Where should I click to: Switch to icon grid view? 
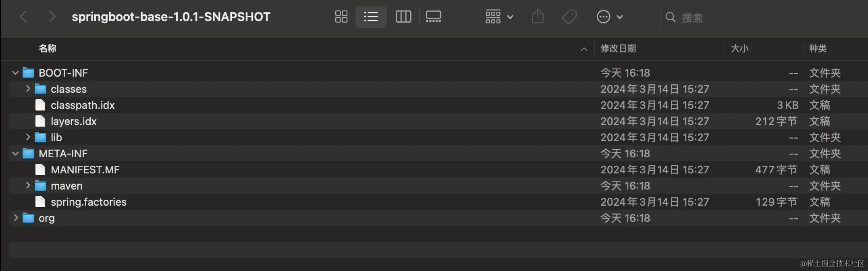[341, 17]
